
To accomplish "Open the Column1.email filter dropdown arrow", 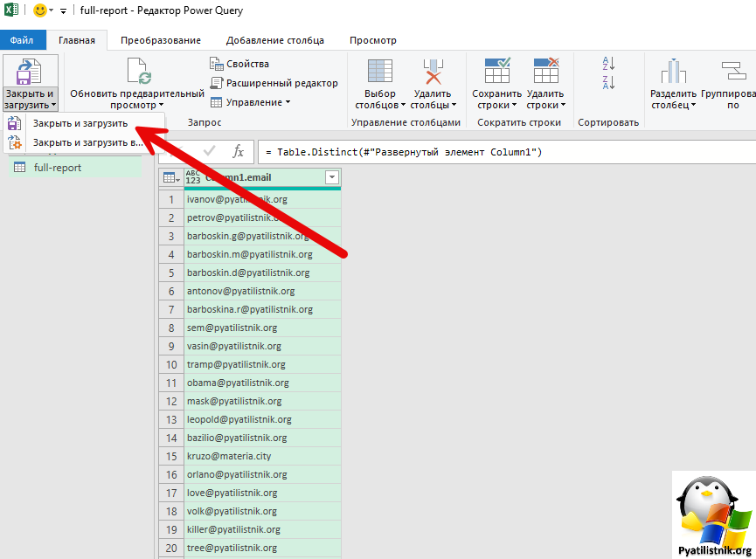I will 332,177.
